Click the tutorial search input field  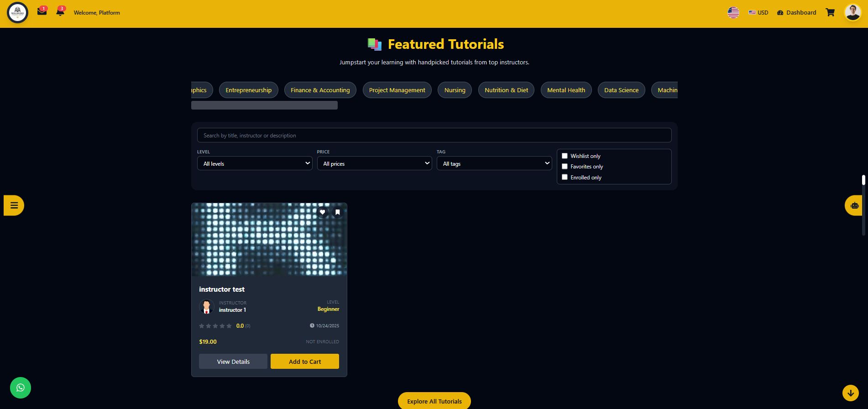click(x=434, y=135)
